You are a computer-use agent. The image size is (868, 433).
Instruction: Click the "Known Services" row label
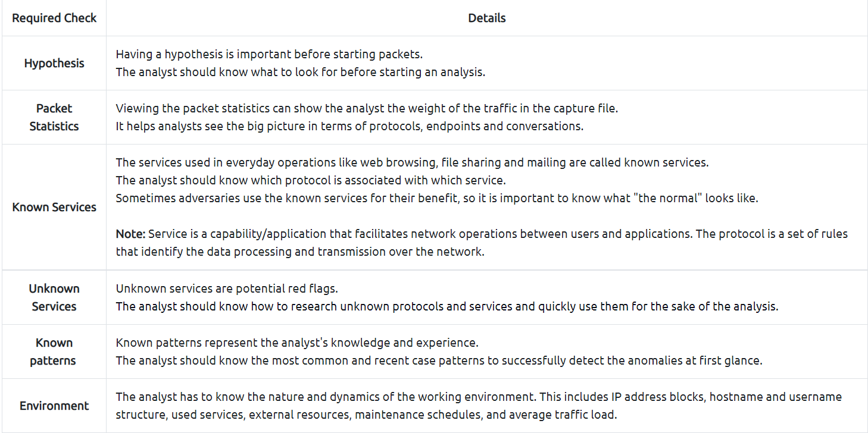[x=54, y=207]
